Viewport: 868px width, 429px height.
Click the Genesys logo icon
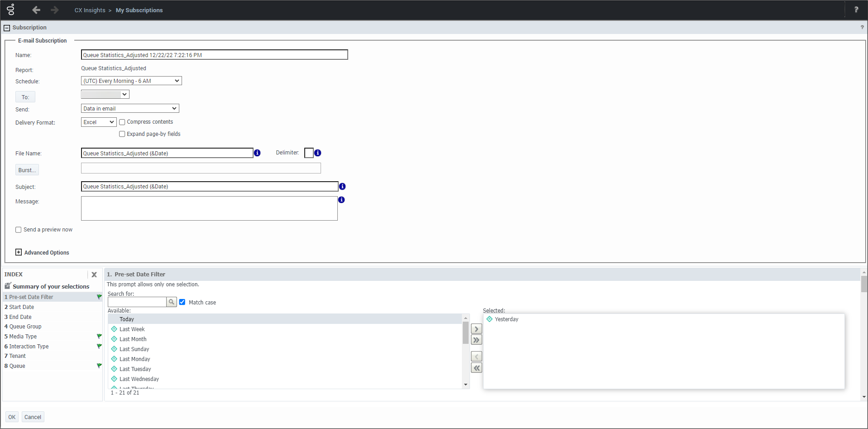click(x=11, y=10)
